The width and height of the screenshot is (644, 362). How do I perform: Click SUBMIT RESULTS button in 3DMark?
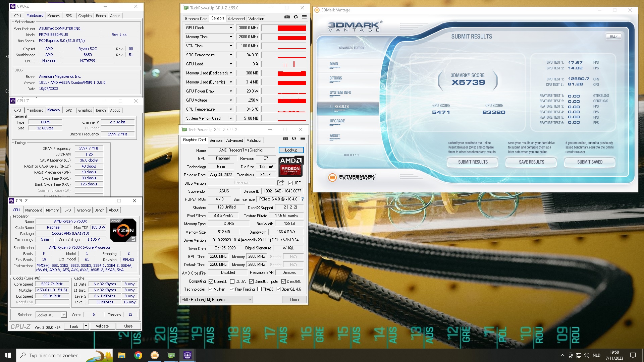click(473, 162)
